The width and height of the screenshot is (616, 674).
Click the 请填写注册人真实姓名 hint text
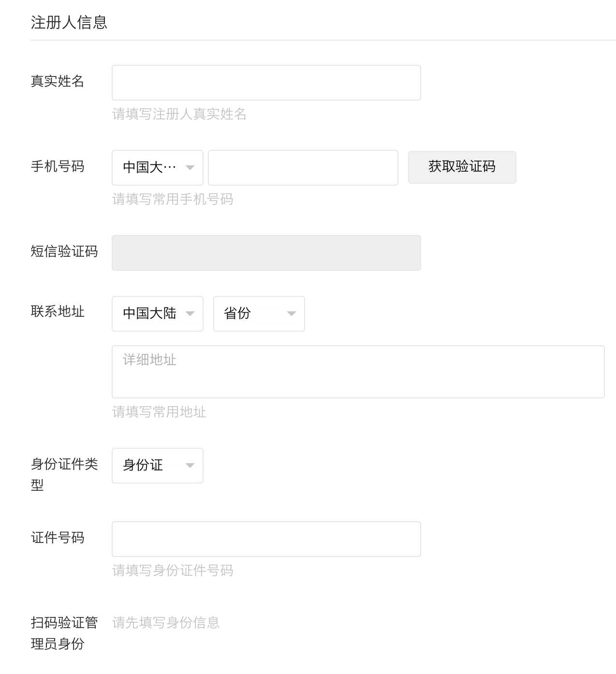tap(179, 114)
